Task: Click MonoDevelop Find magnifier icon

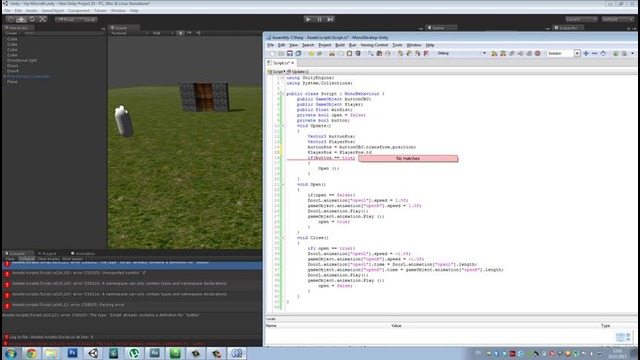Action: tap(370, 53)
